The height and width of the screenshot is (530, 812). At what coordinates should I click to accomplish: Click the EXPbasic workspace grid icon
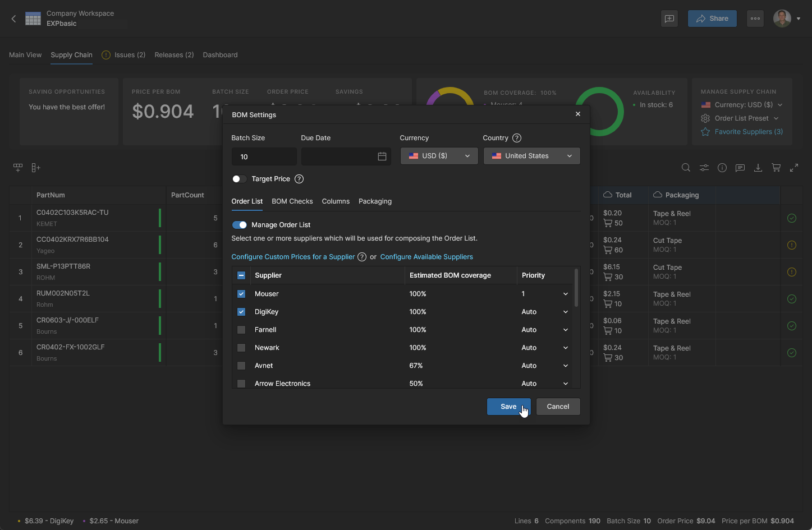[x=33, y=19]
